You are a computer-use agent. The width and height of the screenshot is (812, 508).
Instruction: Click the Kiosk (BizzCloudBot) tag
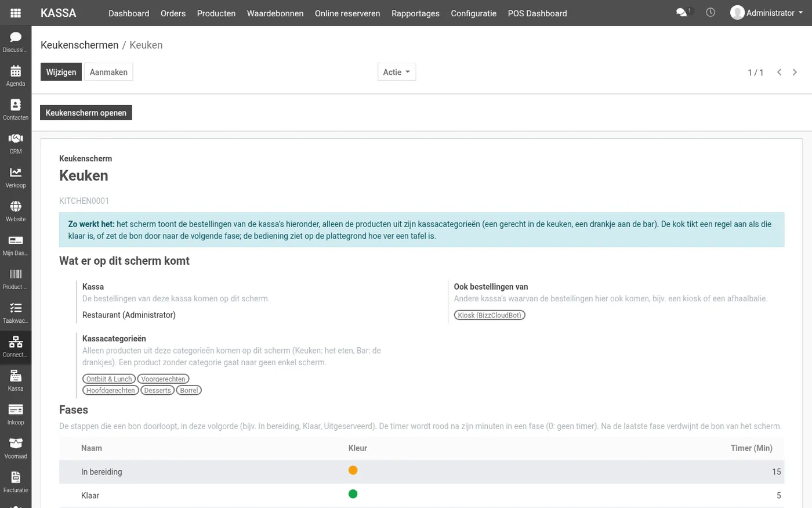click(490, 315)
